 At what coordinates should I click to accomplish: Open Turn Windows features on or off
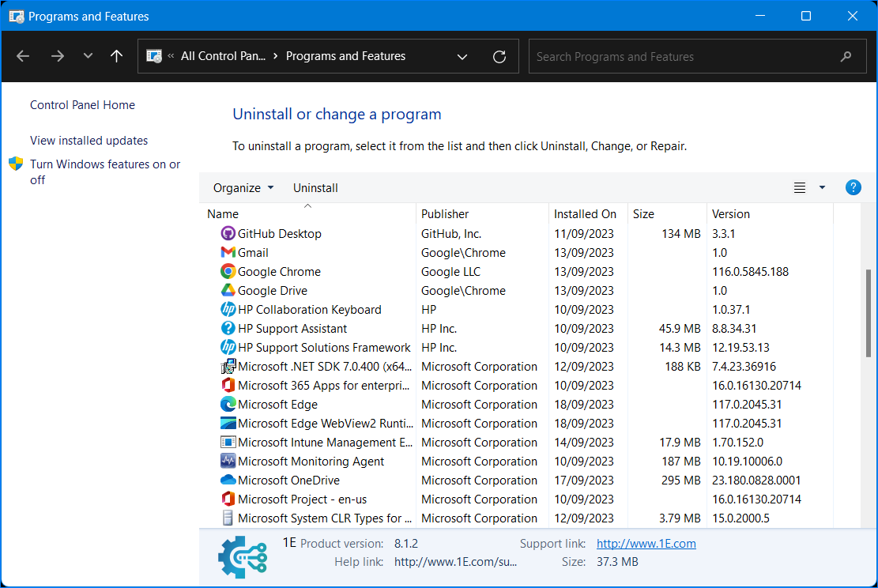coord(105,172)
